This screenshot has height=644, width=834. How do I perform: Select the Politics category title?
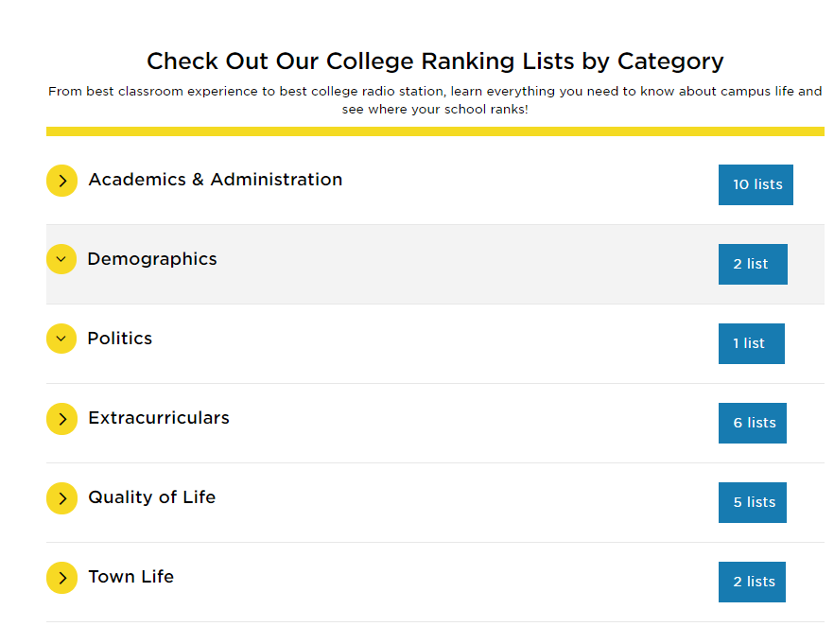coord(120,339)
